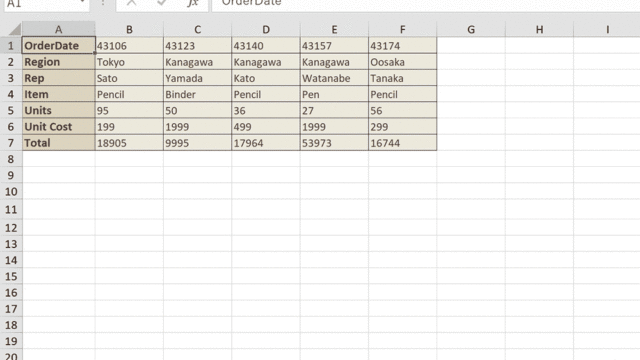Select cell containing Oosaka
The width and height of the screenshot is (640, 360).
point(402,62)
